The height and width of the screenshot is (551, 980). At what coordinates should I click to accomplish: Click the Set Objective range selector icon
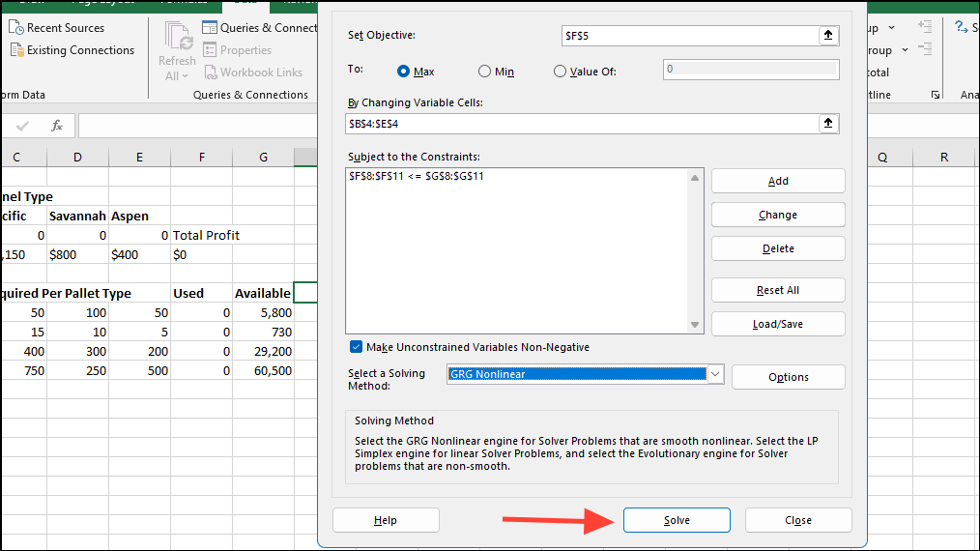pos(828,35)
